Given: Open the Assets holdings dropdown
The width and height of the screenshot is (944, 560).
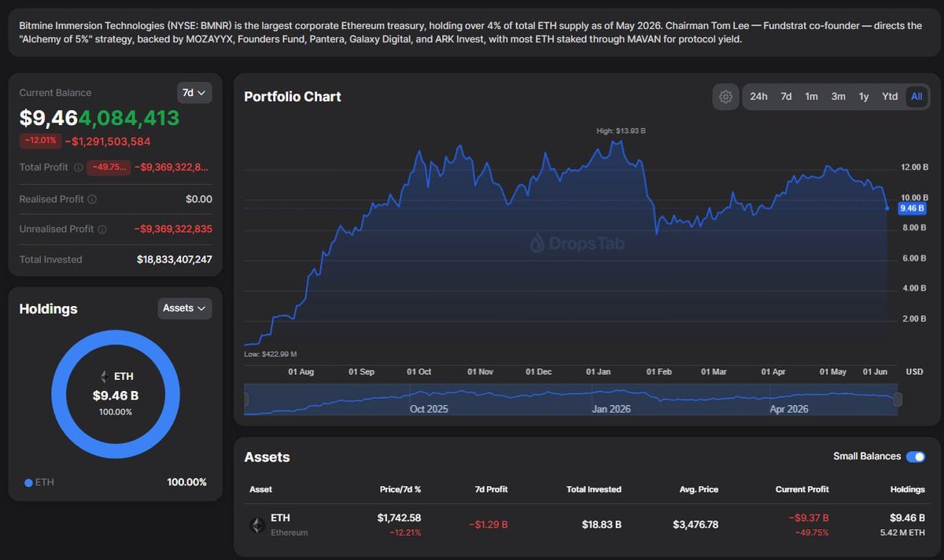Looking at the screenshot, I should 185,308.
